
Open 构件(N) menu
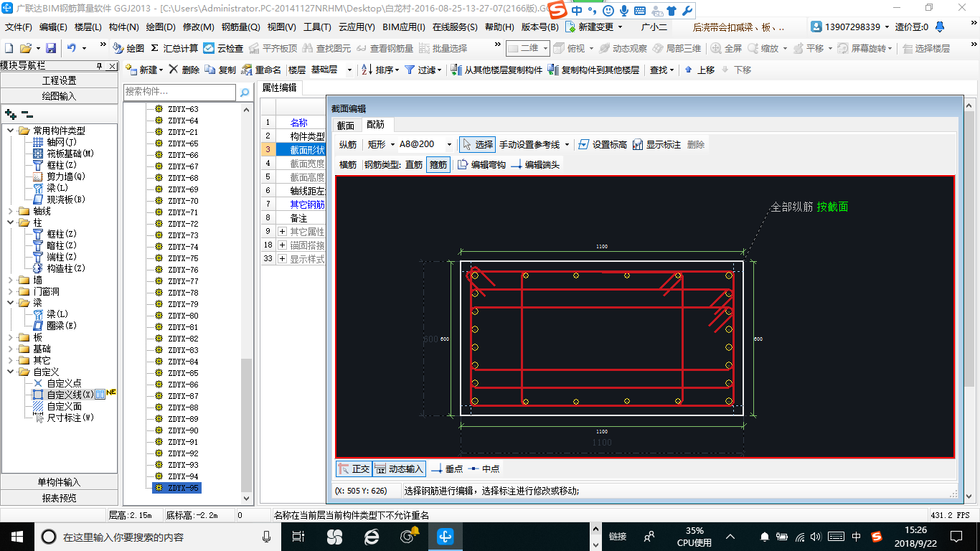click(x=123, y=27)
